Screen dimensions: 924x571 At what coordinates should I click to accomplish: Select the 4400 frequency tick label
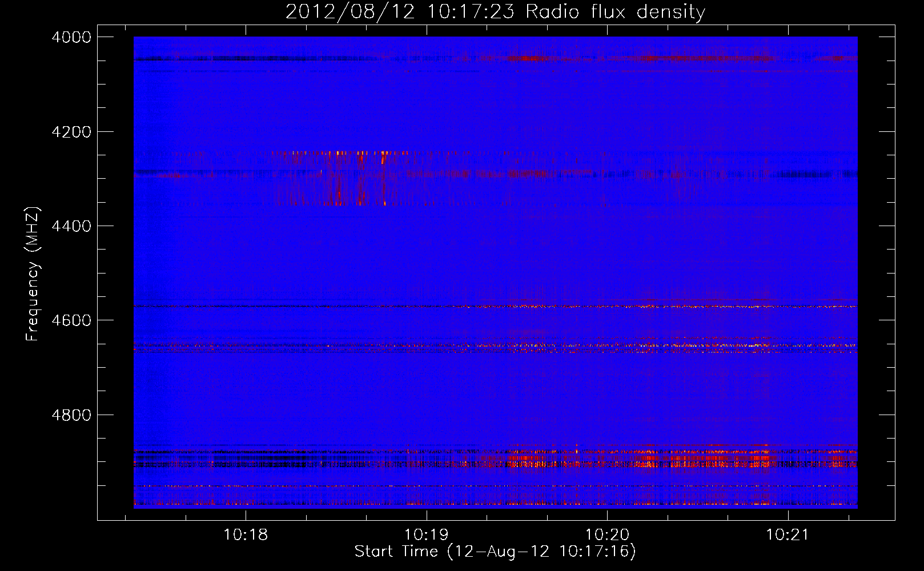click(71, 226)
